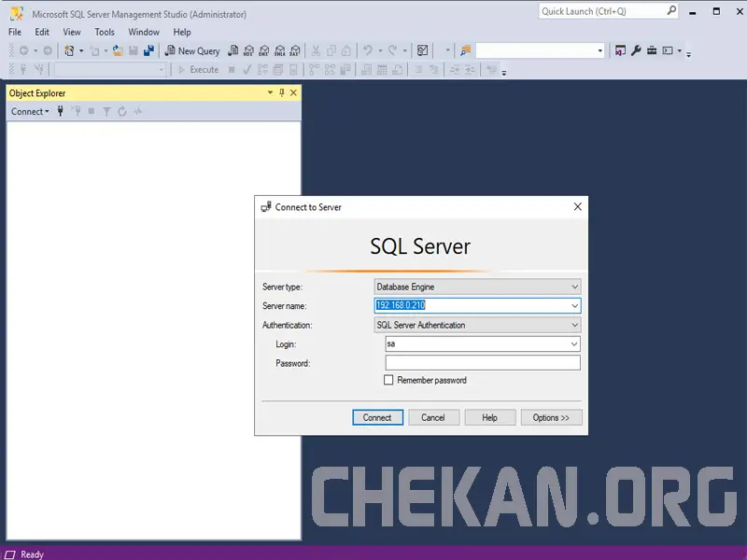Pin the Object Explorer panel
This screenshot has width=747, height=560.
click(282, 92)
